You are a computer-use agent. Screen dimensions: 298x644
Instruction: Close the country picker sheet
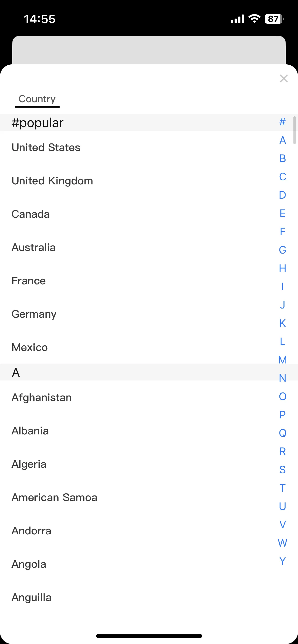pos(283,79)
